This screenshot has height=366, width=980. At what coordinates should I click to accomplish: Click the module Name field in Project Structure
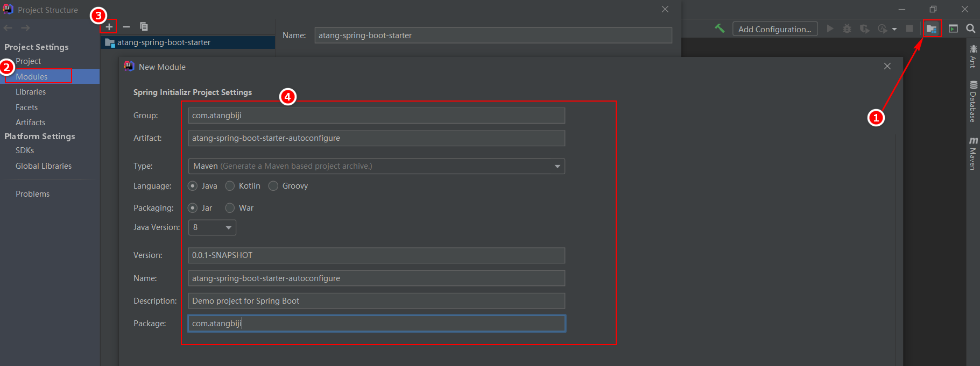click(493, 35)
